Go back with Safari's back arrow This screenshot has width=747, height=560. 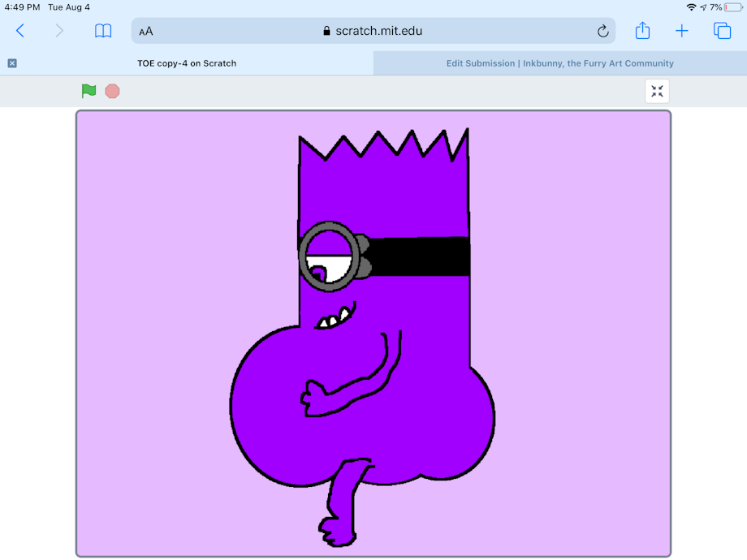point(20,31)
